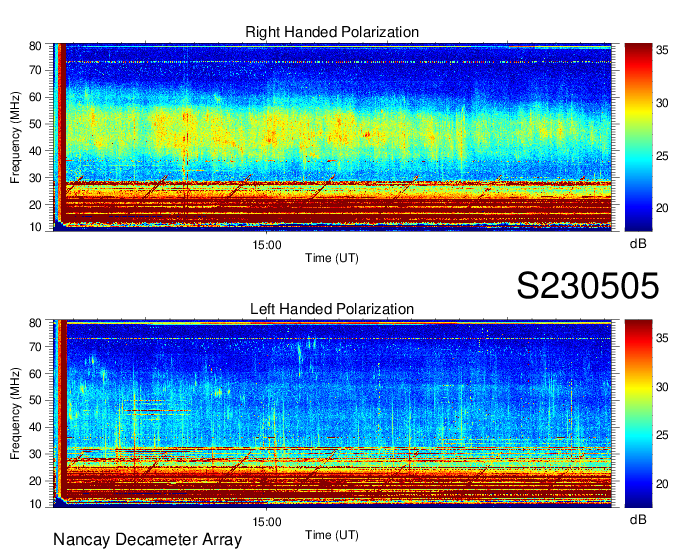Click the Left Handed plot's dB color scale bar

(x=638, y=414)
